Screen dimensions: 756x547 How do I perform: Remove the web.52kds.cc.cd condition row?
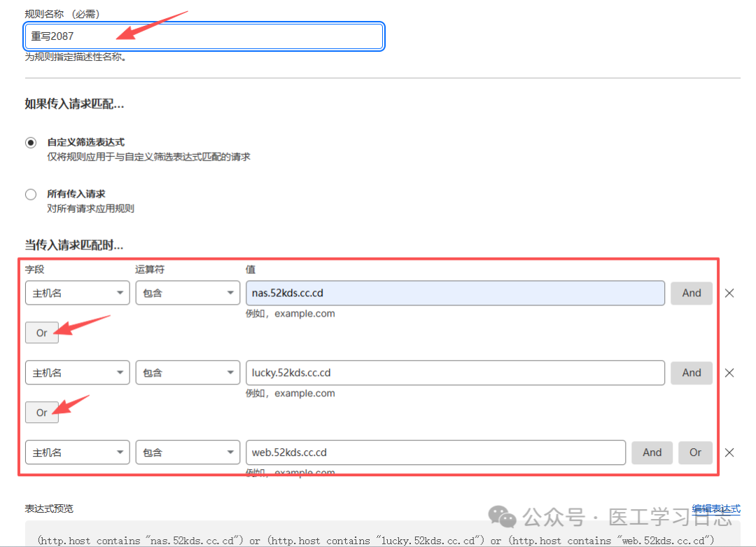[729, 453]
